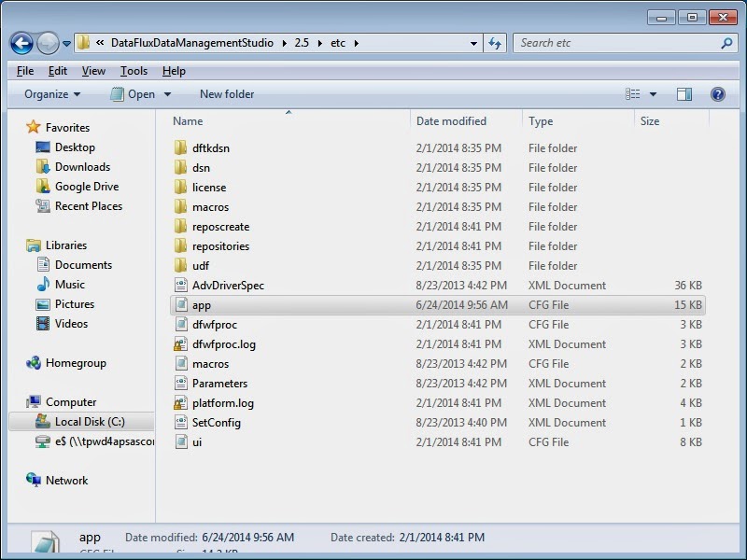Image resolution: width=747 pixels, height=560 pixels.
Task: Open the Tools menu
Action: tap(134, 71)
